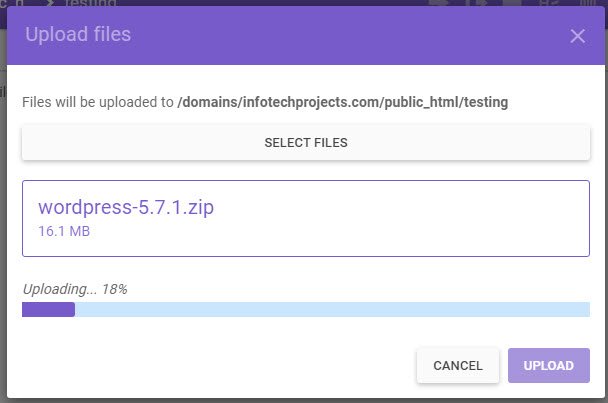This screenshot has height=403, width=608.
Task: Click the blank dialog area left of CANCEL
Action: (x=217, y=365)
